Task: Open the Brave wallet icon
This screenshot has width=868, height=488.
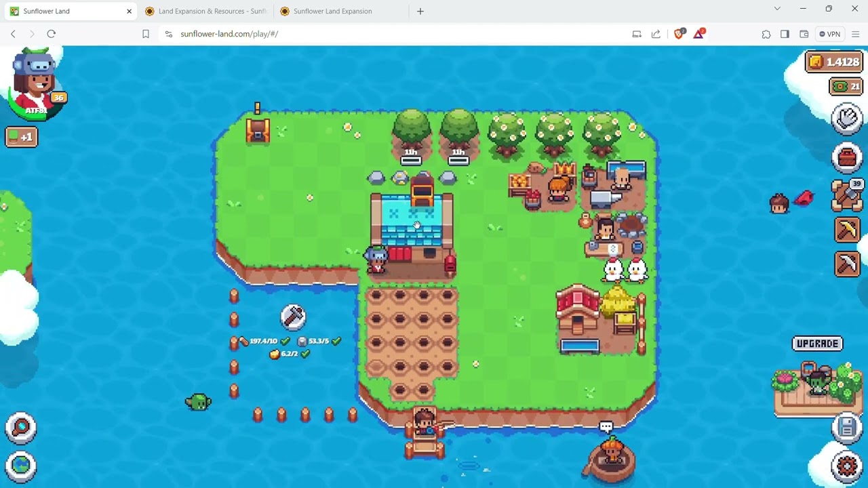Action: (x=804, y=34)
